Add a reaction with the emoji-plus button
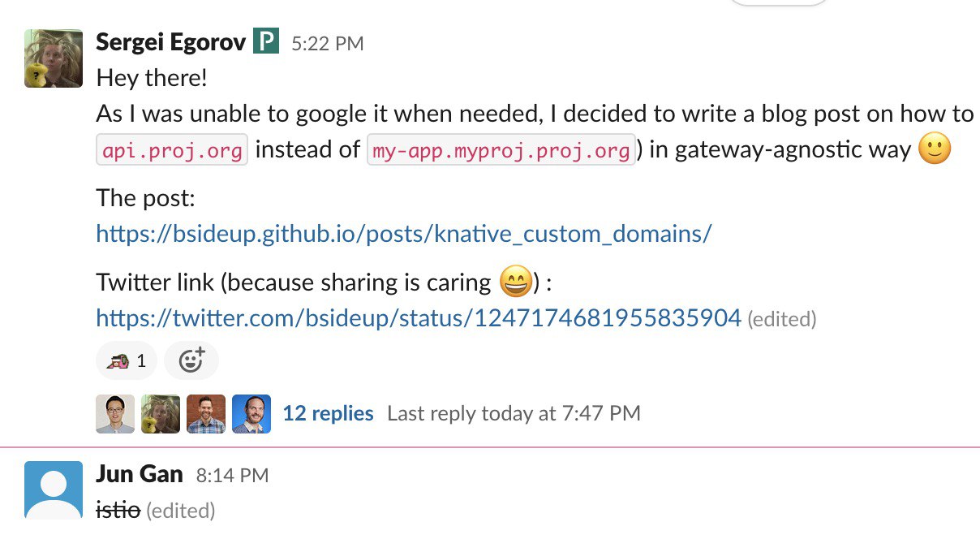This screenshot has width=980, height=552. [191, 360]
